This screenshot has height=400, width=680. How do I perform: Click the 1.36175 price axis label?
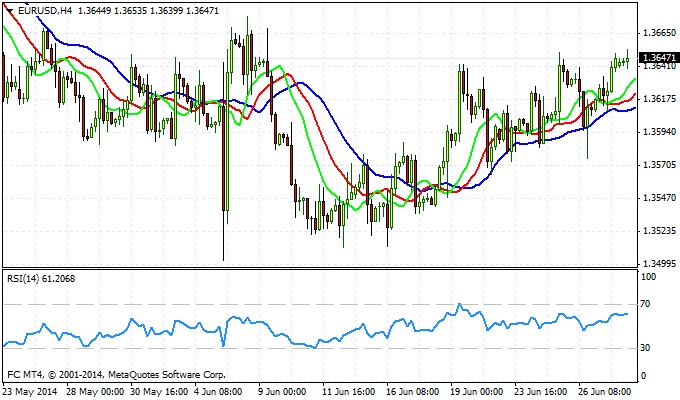coord(660,99)
